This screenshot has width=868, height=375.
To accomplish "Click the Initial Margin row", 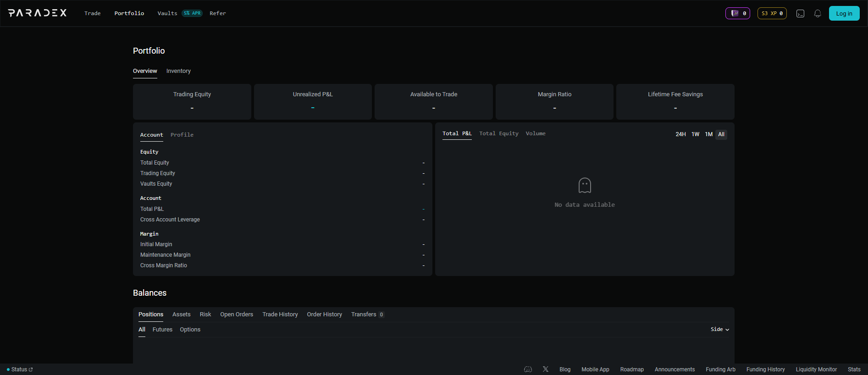I will click(282, 244).
